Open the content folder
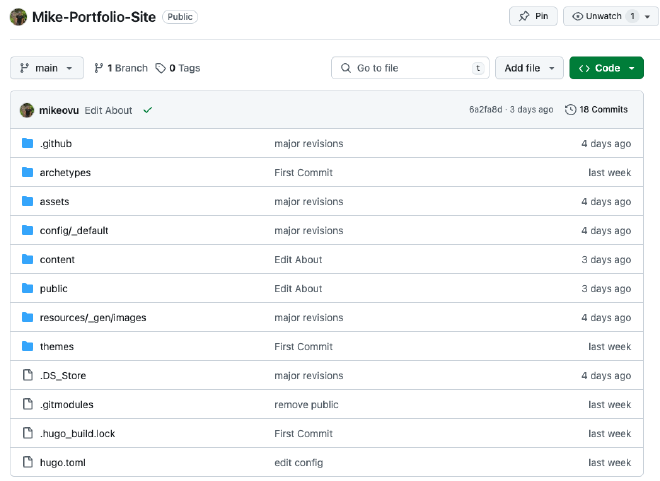The width and height of the screenshot is (660, 481). pyautogui.click(x=57, y=260)
